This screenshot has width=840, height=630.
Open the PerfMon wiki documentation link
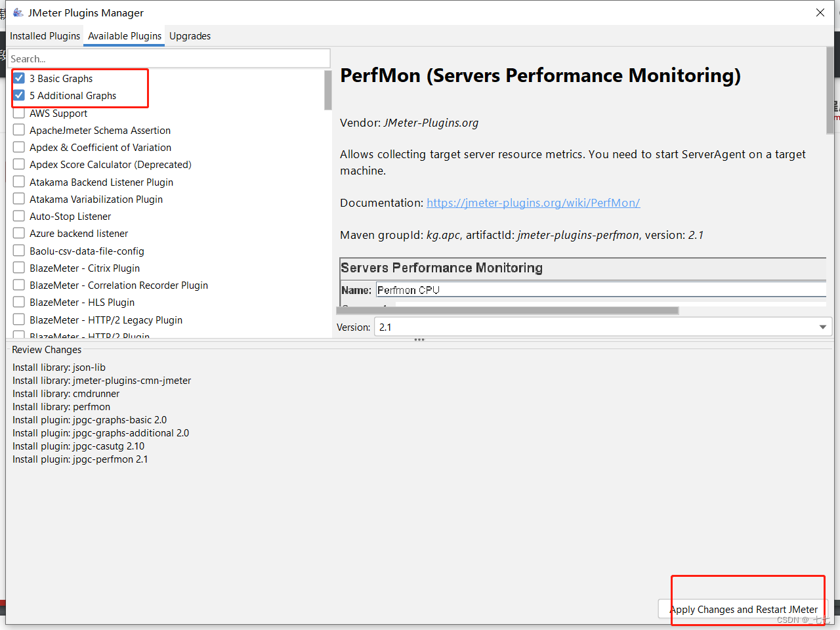(533, 203)
